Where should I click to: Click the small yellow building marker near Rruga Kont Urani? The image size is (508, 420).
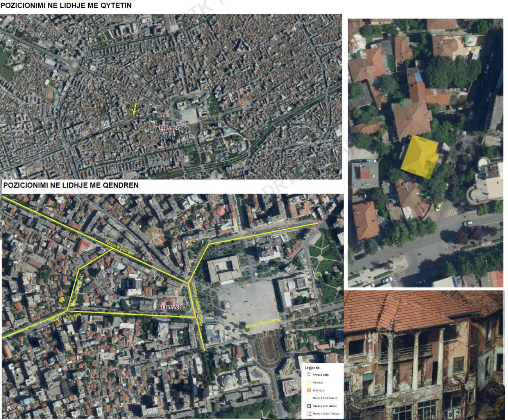click(61, 300)
